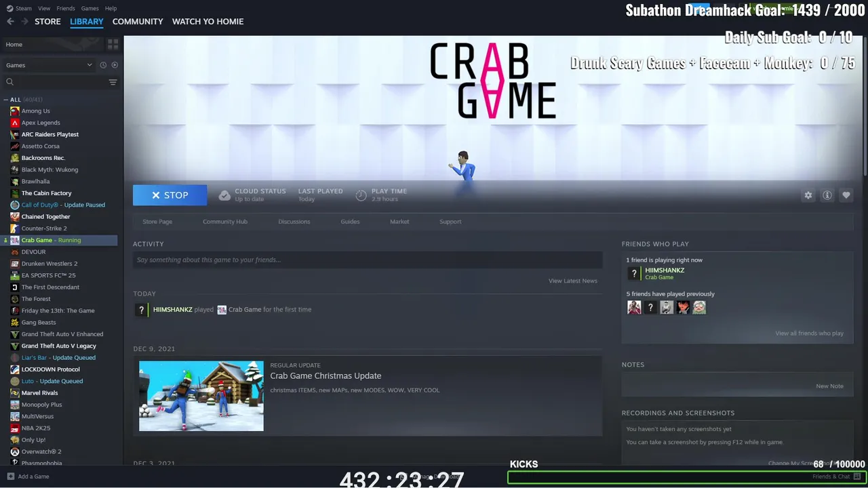Image resolution: width=868 pixels, height=488 pixels.
Task: Open the Support link
Action: pos(450,222)
